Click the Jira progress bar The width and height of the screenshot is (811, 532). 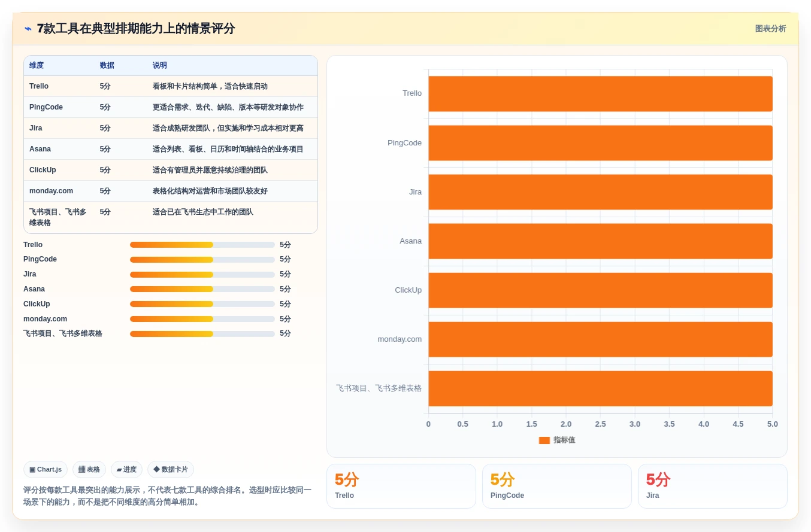202,275
